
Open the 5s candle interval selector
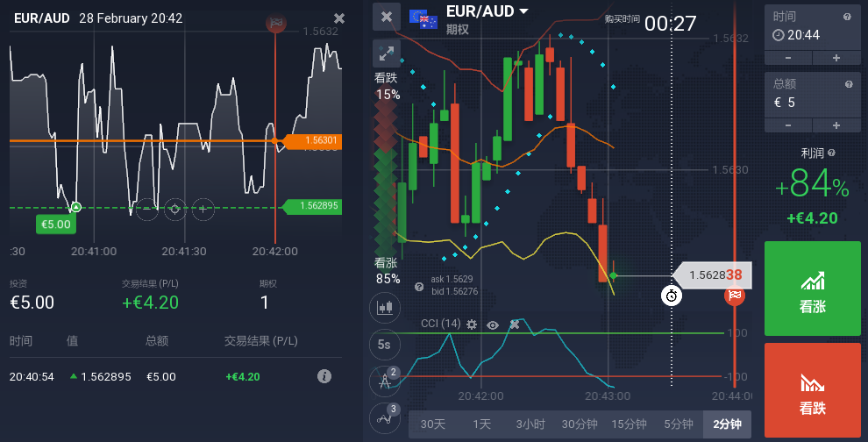tap(385, 345)
